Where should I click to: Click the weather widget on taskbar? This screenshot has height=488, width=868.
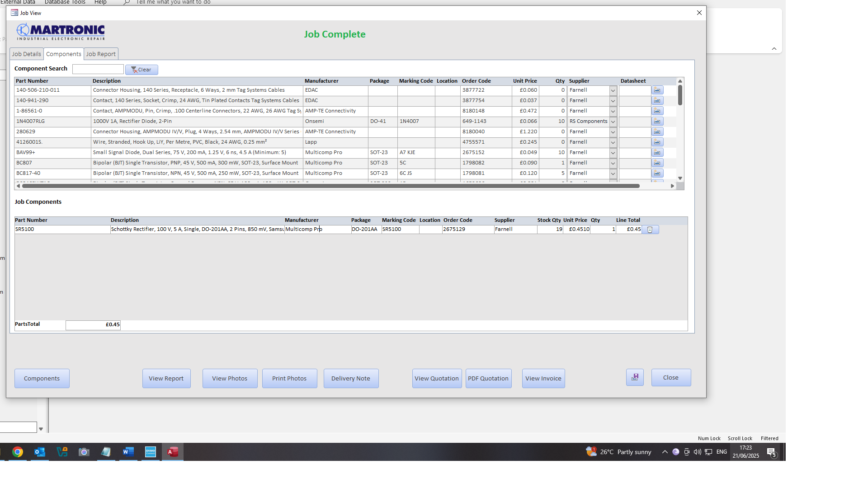point(619,452)
